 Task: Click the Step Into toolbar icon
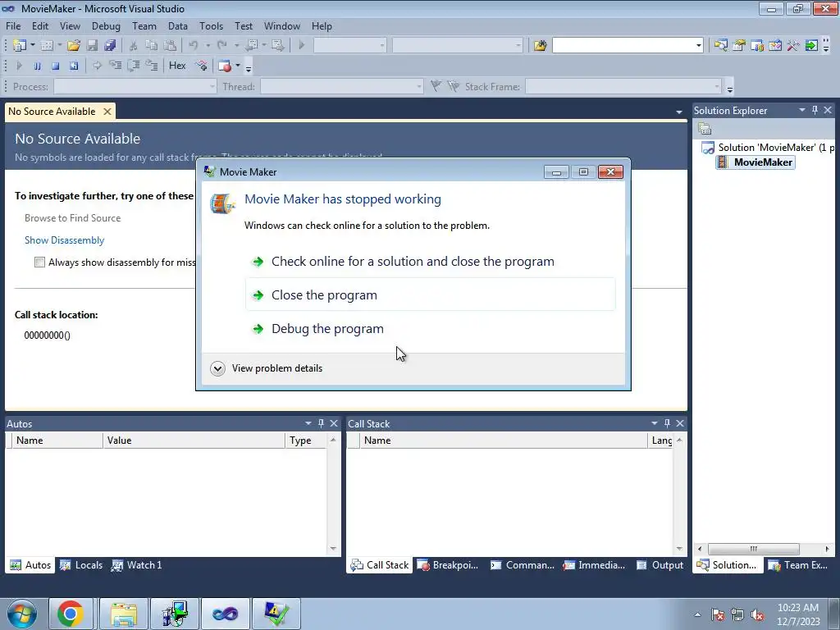(x=115, y=66)
